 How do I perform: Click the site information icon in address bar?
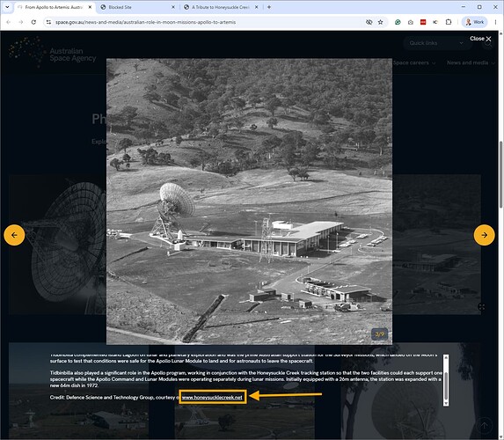48,22
